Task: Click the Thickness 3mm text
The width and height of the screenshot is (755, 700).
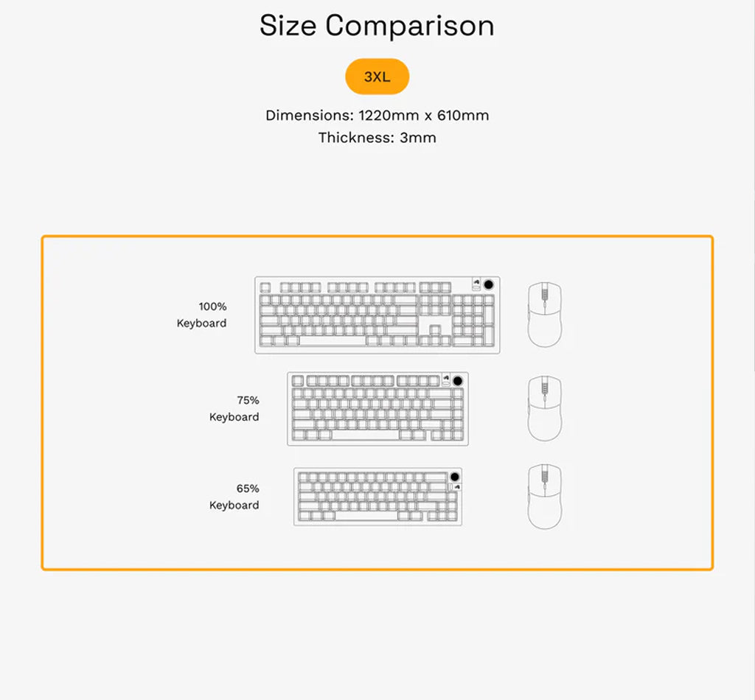Action: pyautogui.click(x=377, y=138)
